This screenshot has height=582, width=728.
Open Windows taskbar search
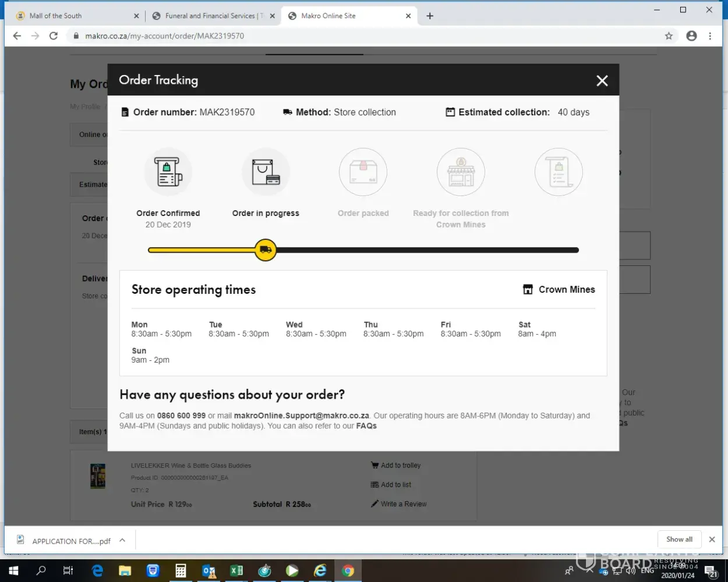(x=41, y=571)
